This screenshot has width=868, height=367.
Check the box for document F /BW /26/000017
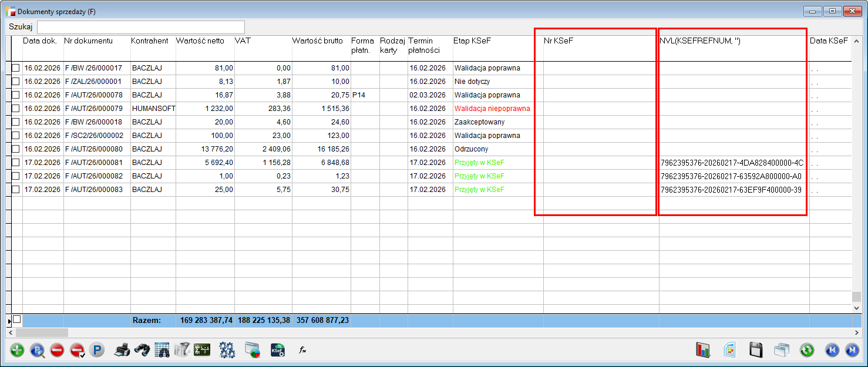(x=16, y=68)
